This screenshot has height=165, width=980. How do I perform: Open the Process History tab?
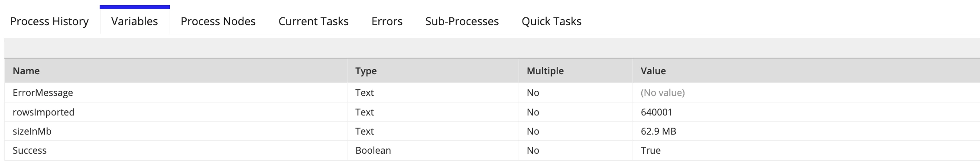coord(49,21)
